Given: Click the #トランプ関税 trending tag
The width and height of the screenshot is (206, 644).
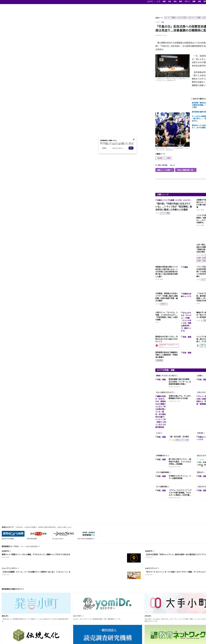Looking at the screenshot, I should [170, 18].
